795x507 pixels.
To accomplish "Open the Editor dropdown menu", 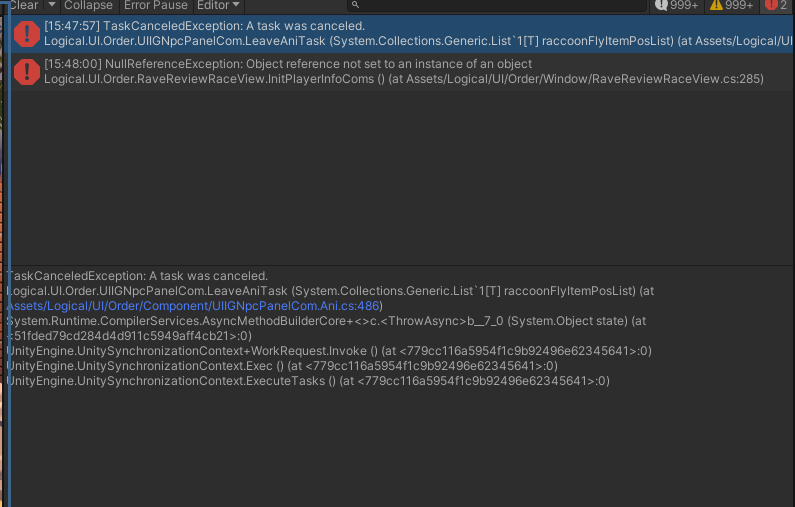I will point(218,5).
